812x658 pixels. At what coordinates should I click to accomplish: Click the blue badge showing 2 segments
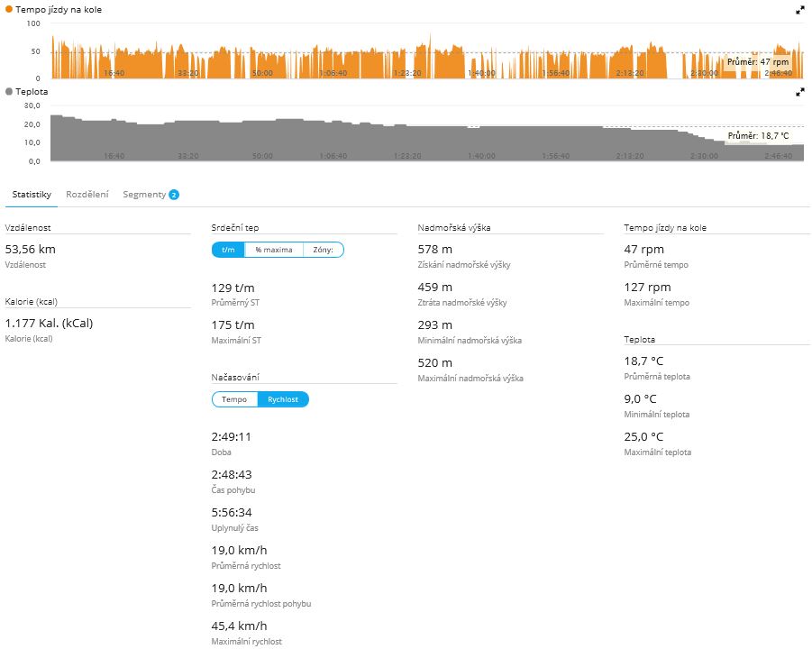coord(173,194)
